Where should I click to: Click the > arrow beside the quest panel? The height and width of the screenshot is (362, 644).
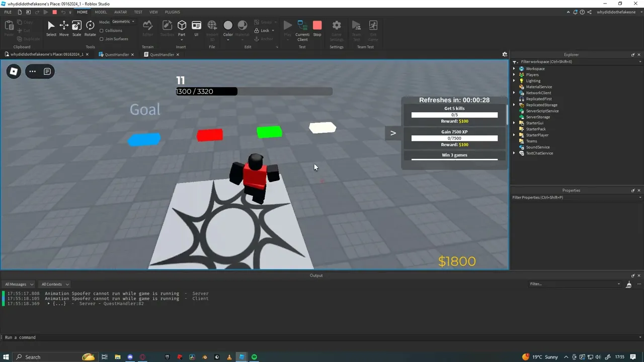tap(393, 133)
